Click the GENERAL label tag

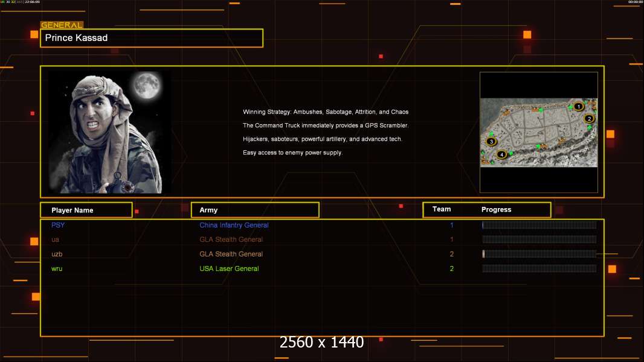[x=62, y=25]
